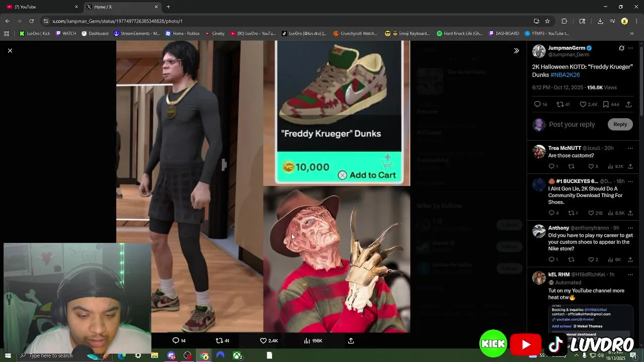Open the browser downloads icon
The image size is (644, 362).
tap(600, 21)
